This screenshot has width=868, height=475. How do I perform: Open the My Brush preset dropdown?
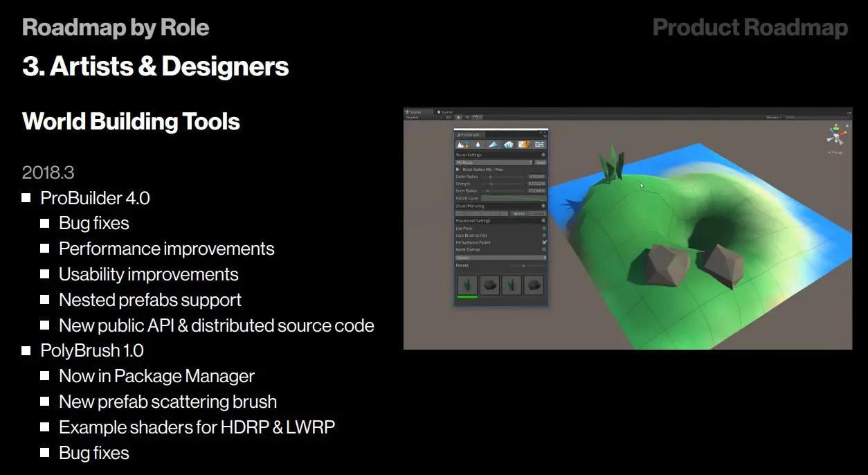[494, 162]
